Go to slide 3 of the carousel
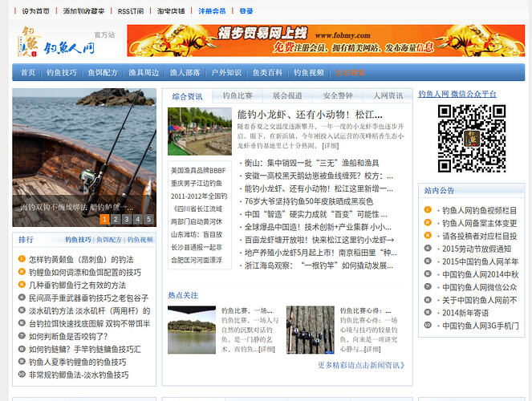Screen dimensions: 532x401 click(127, 219)
